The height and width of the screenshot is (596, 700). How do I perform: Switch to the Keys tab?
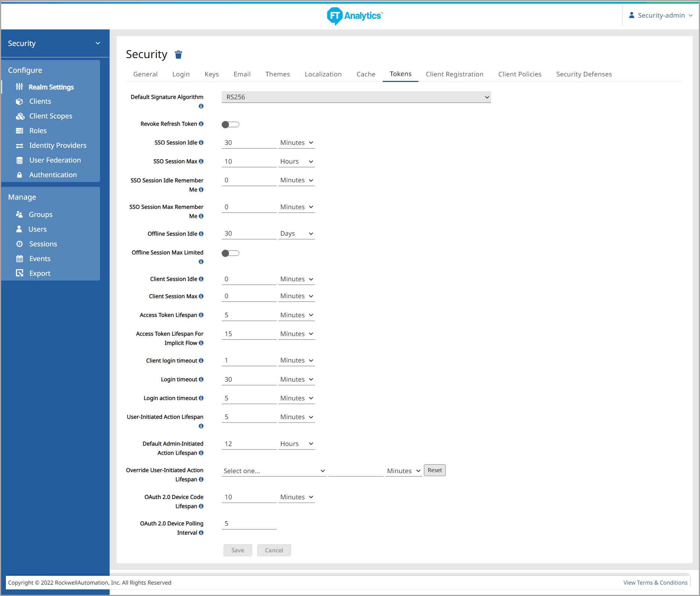[x=212, y=74]
